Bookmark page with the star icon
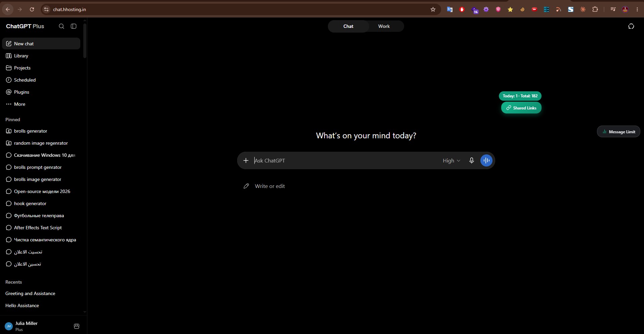This screenshot has height=334, width=644. pos(433,9)
